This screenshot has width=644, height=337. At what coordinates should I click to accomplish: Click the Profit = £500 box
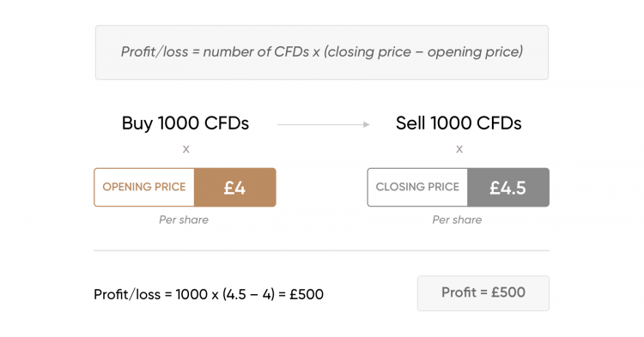483,292
